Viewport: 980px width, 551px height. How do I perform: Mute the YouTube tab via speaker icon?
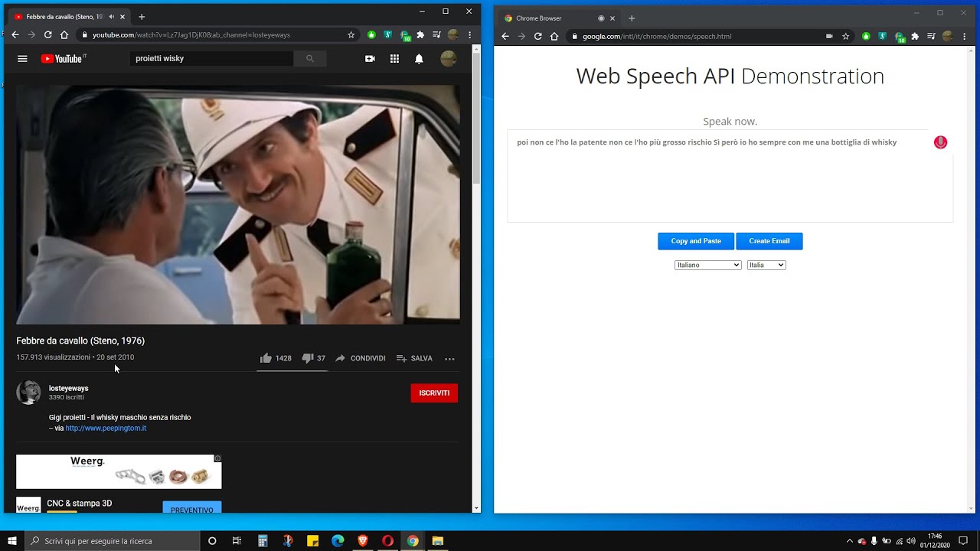point(112,17)
